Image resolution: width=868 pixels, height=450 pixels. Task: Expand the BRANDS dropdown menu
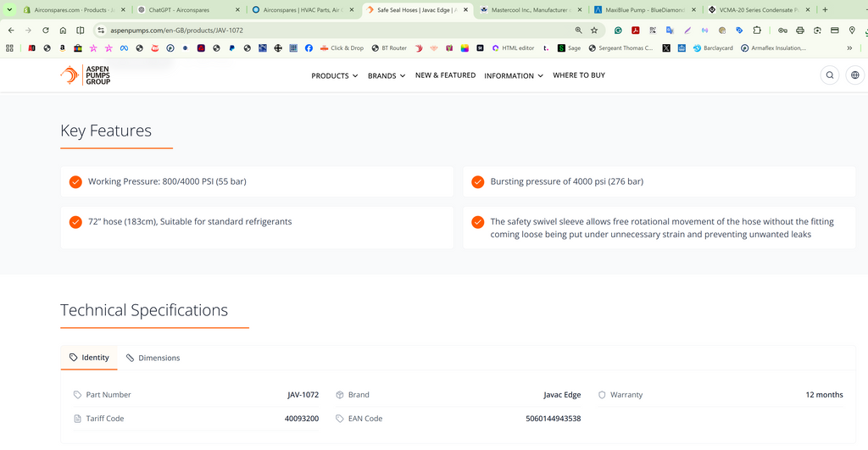387,75
